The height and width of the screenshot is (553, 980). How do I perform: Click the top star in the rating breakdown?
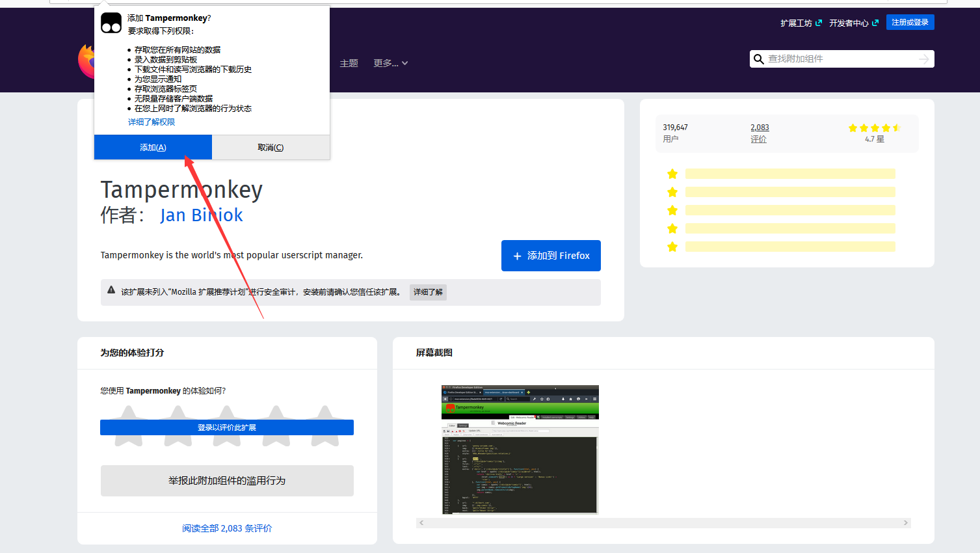(x=672, y=174)
